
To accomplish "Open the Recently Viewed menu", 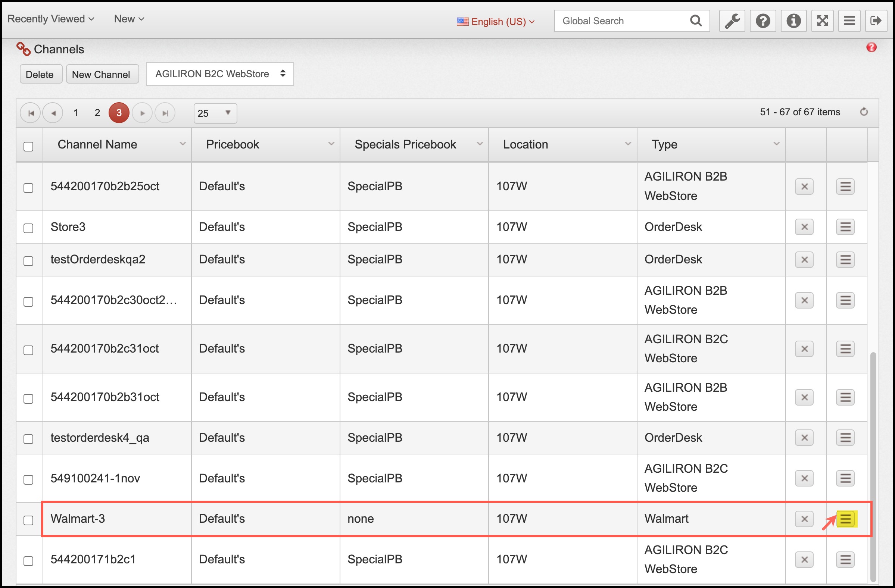I will [50, 19].
